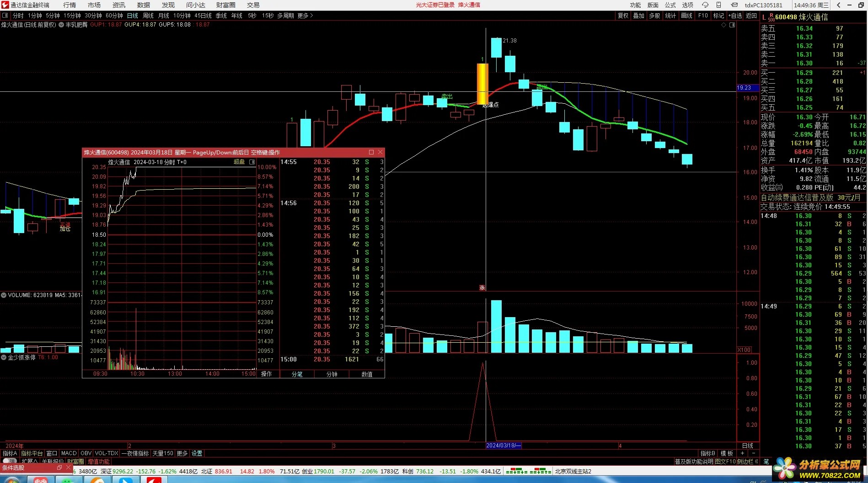Open 资讯 menu
Screen dimensions: 868x483
[119, 5]
